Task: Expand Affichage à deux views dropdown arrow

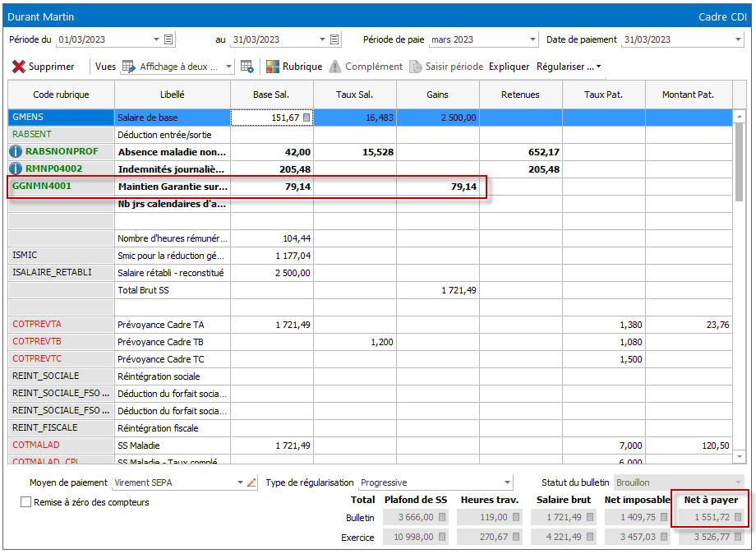Action: 229,67
